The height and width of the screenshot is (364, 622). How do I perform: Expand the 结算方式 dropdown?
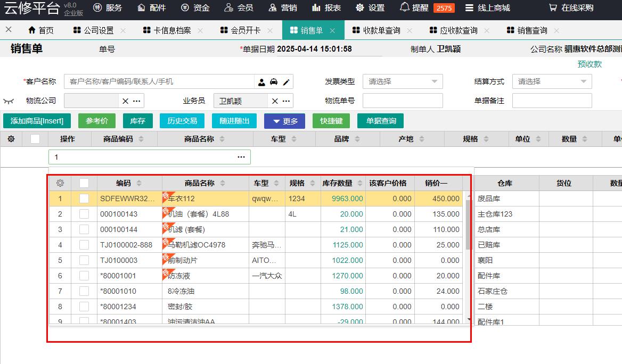(x=584, y=81)
